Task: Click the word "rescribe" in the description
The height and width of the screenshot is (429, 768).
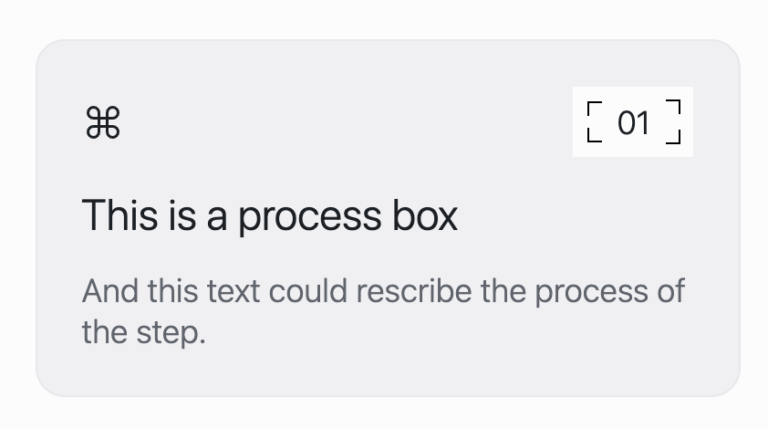Action: coord(414,291)
